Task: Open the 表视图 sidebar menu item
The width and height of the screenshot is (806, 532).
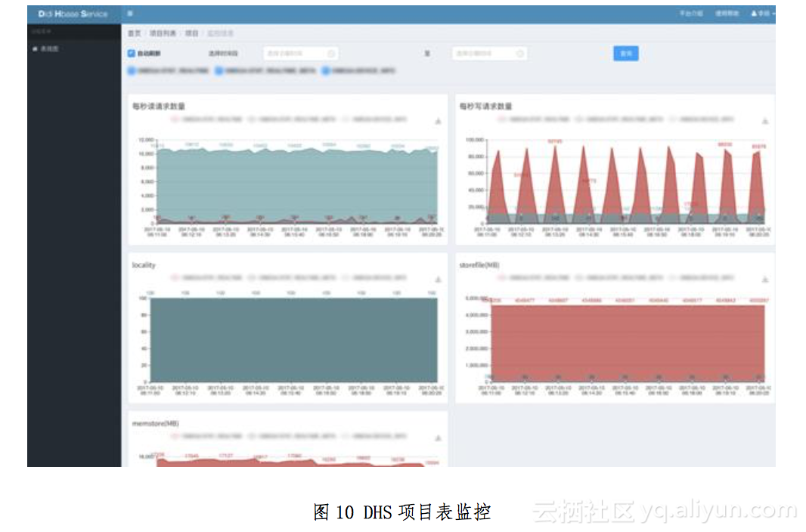Action: 49,49
